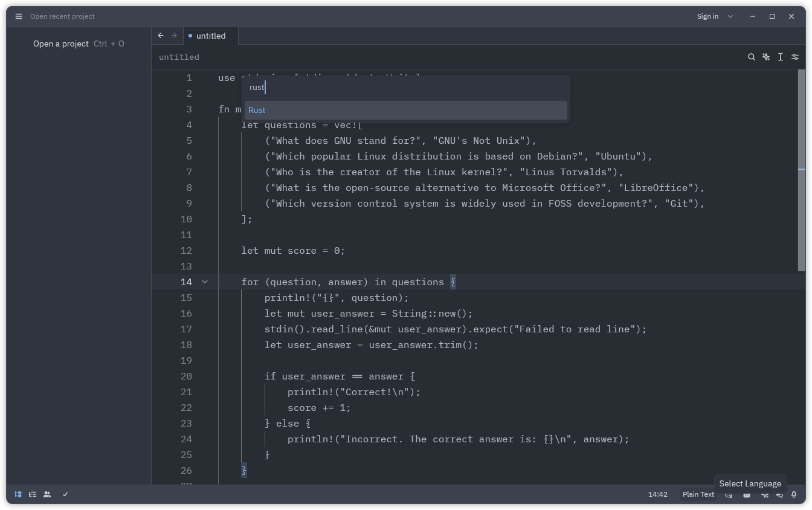Click the language search input containing rust
The image size is (812, 510).
tap(406, 87)
